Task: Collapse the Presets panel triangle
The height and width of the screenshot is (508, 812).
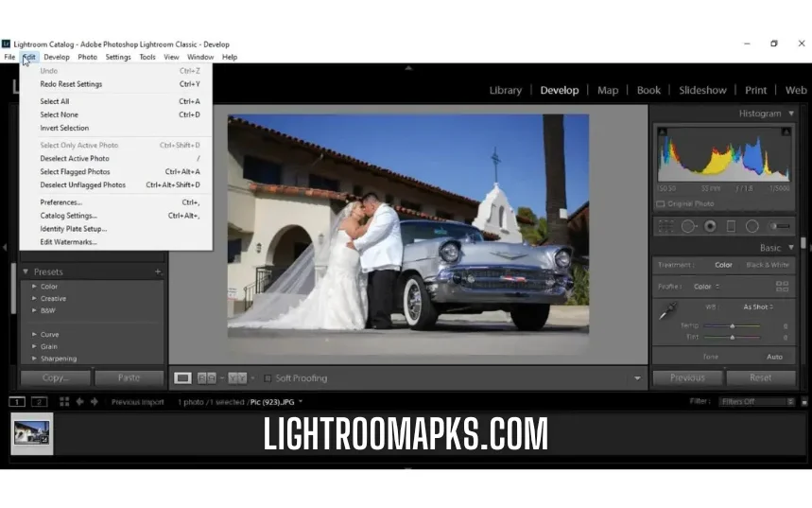Action: (x=26, y=272)
